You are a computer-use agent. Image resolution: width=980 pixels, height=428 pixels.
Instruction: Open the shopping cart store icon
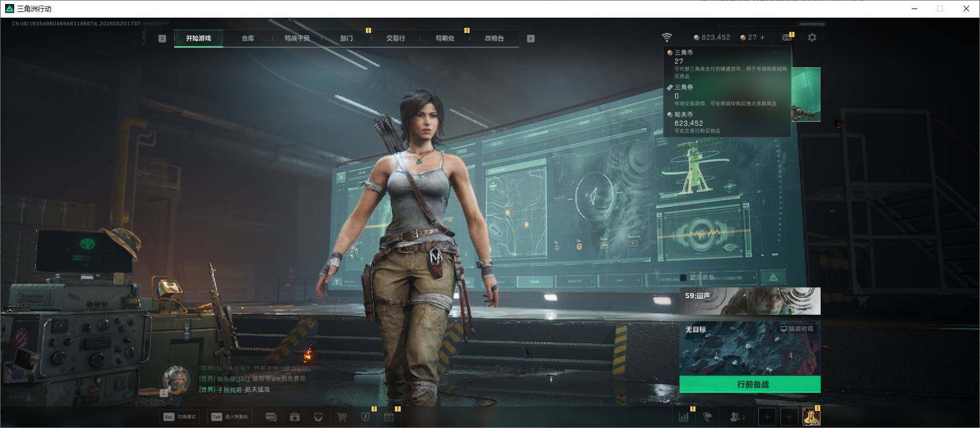[x=341, y=417]
